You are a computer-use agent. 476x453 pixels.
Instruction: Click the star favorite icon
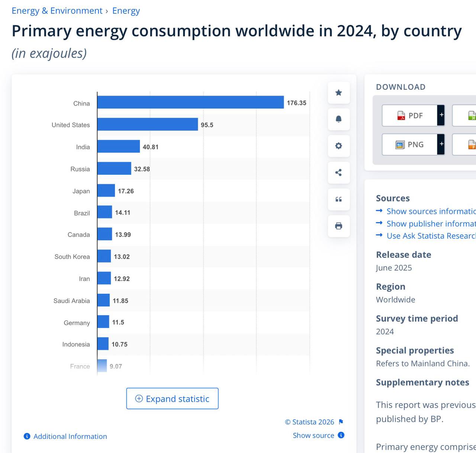[338, 93]
